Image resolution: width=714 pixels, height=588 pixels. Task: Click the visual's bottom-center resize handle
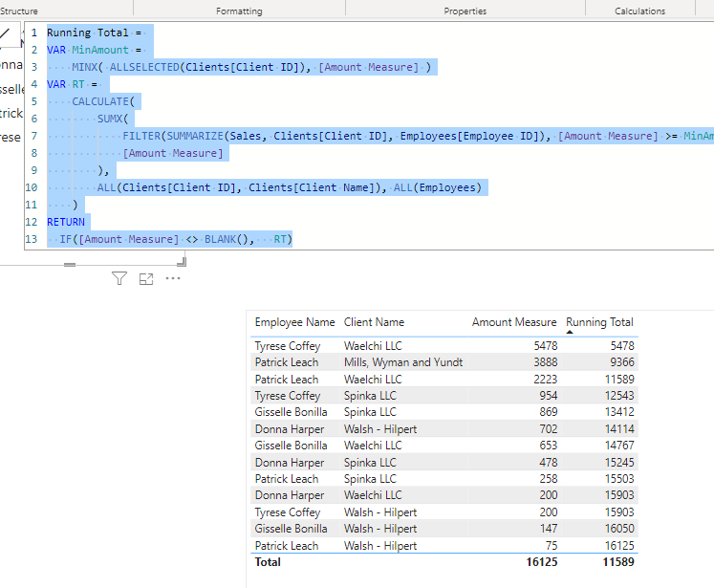point(70,265)
